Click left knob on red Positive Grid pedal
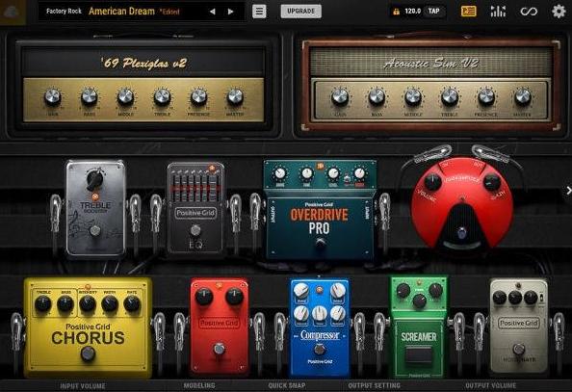The image size is (572, 392). click(x=204, y=297)
